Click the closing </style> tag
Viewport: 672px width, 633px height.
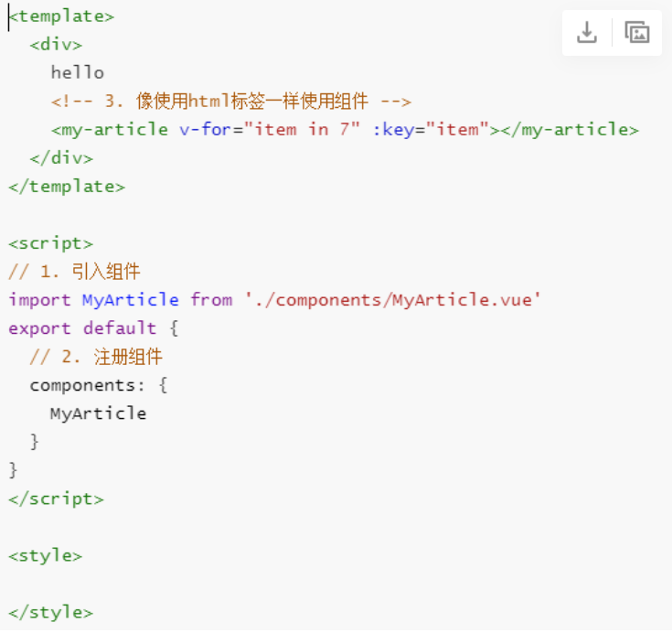(50, 613)
